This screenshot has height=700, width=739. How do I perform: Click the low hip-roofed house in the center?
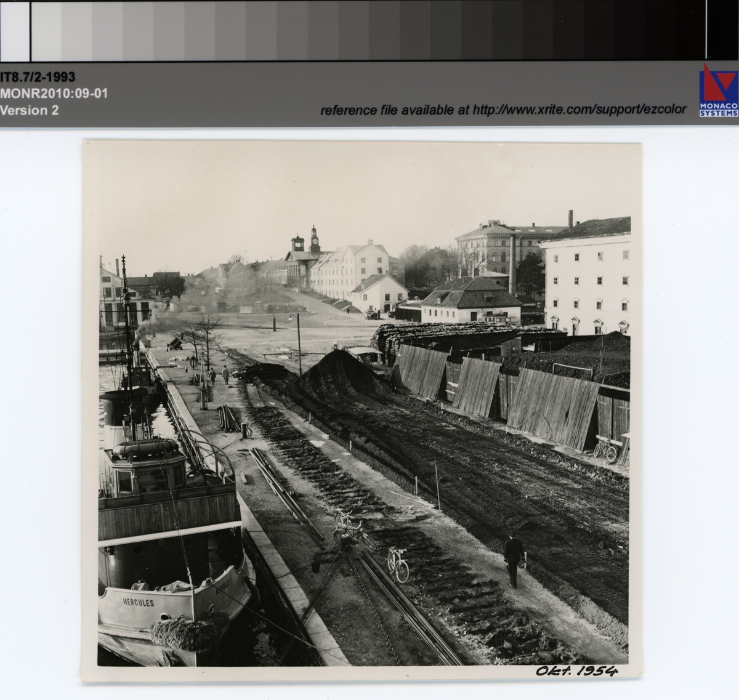[472, 299]
